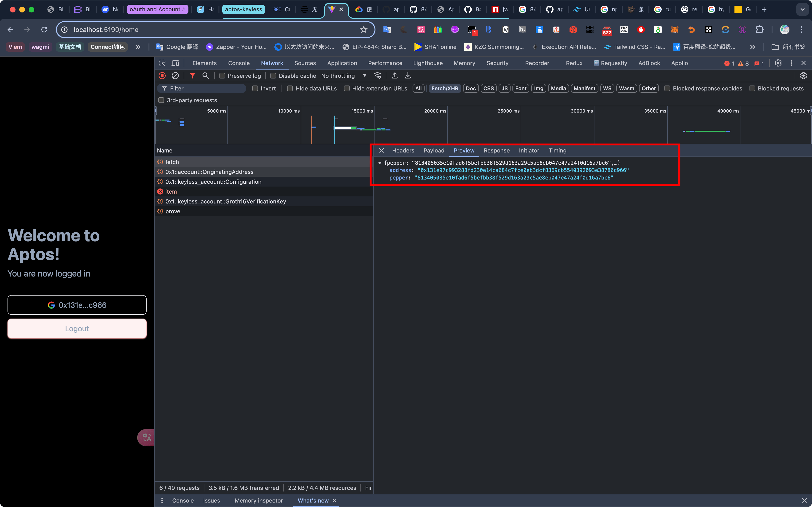Toggle the red network filter funnel icon

click(x=192, y=76)
